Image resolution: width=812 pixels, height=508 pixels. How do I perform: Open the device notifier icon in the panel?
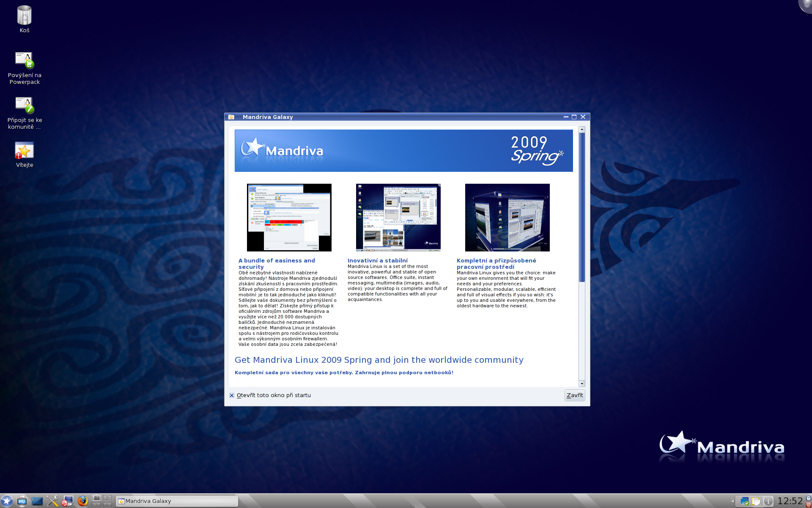click(22, 501)
